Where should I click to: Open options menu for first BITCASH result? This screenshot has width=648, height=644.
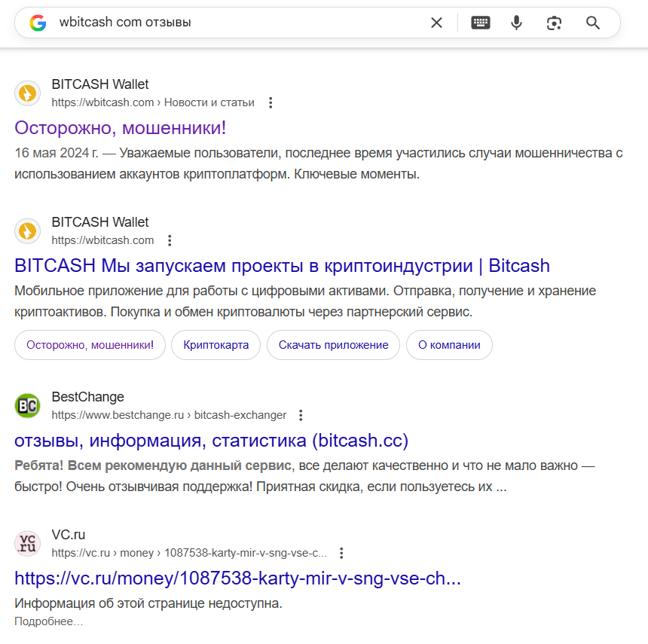pyautogui.click(x=271, y=102)
